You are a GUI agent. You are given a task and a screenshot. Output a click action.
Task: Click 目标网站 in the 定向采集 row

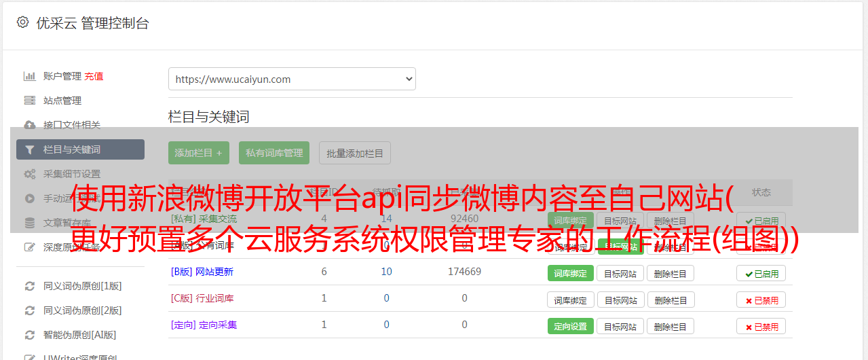[620, 326]
